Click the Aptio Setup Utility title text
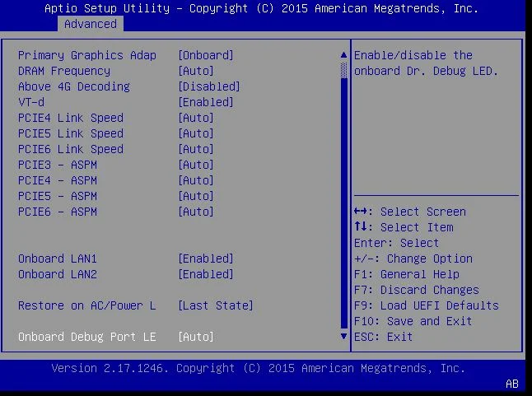 point(261,8)
